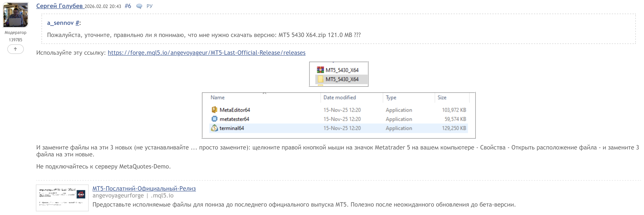This screenshot has width=644, height=215.
Task: Click the metatester64 chip icon
Action: point(214,119)
